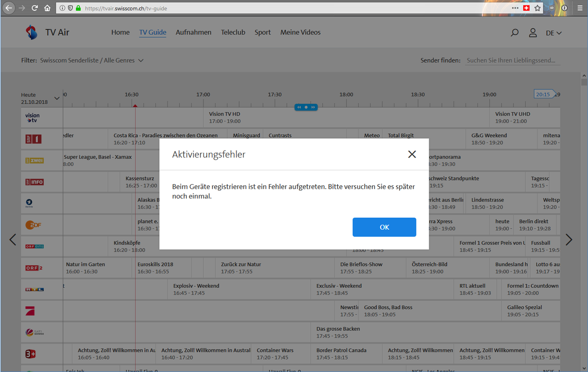
Task: Select the Das Erste channel logo
Action: [x=29, y=203]
